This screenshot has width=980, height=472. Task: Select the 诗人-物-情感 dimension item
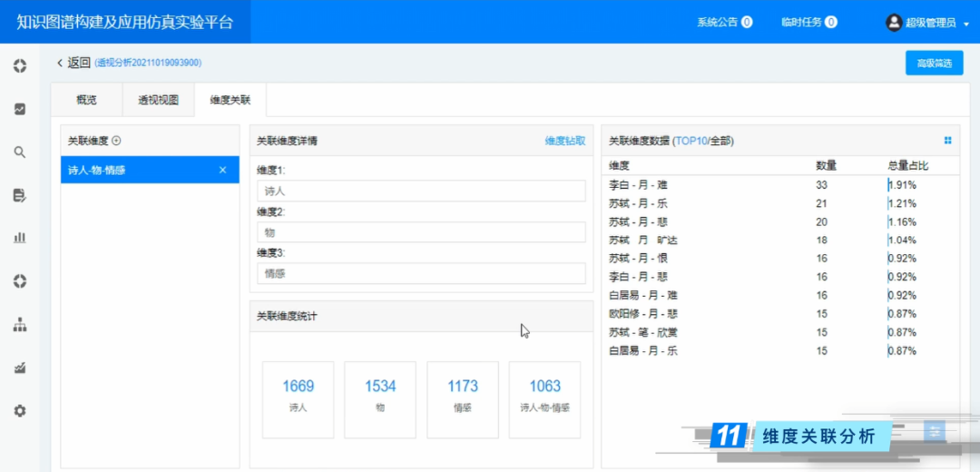pos(150,170)
